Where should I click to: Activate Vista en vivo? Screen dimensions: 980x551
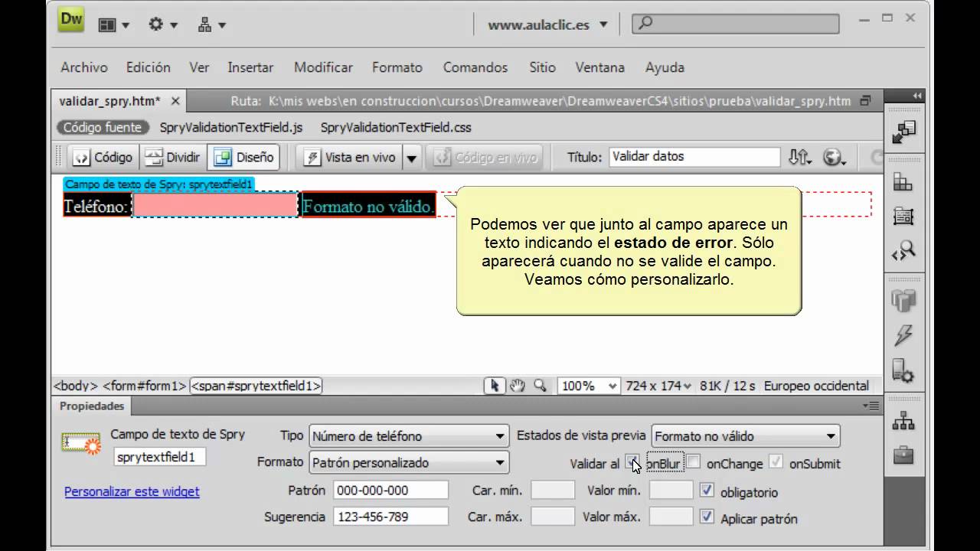(350, 157)
